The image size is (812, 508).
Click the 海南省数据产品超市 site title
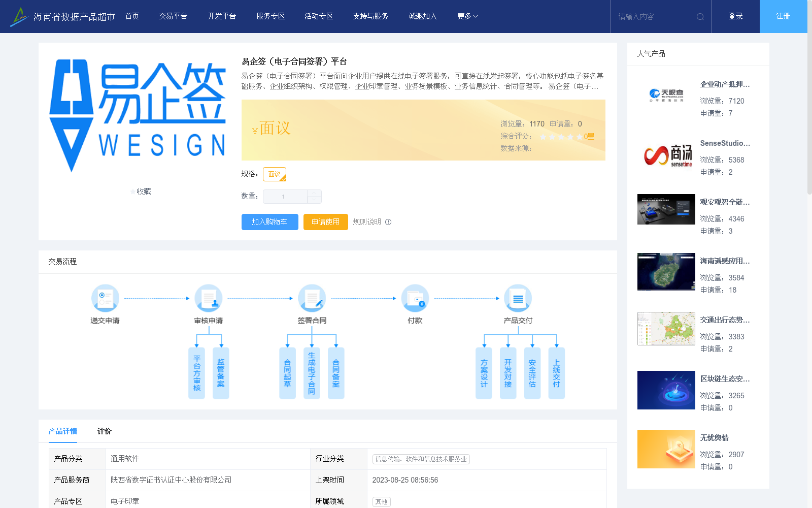pos(75,17)
